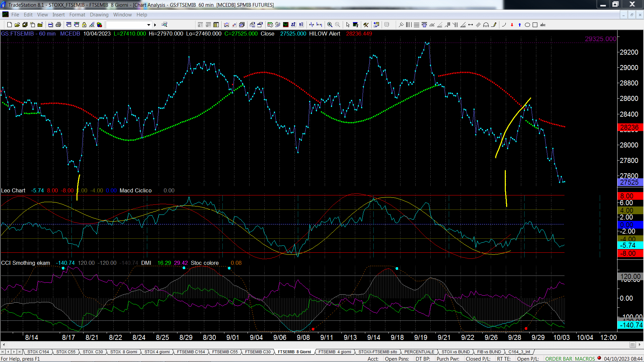Screen dimensions: 644x362
Task: Switch to the FIB vs BUND tab
Action: [489, 352]
